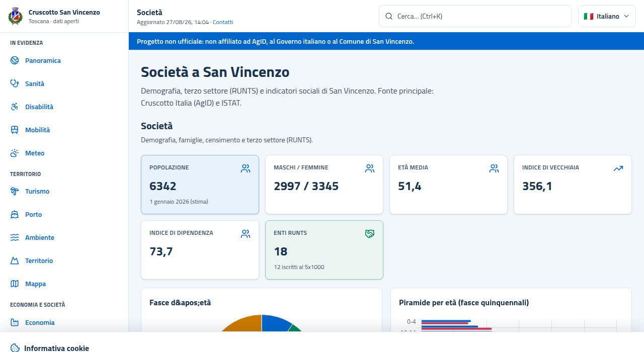Focus the Cerca search field
The height and width of the screenshot is (352, 644).
click(x=475, y=16)
